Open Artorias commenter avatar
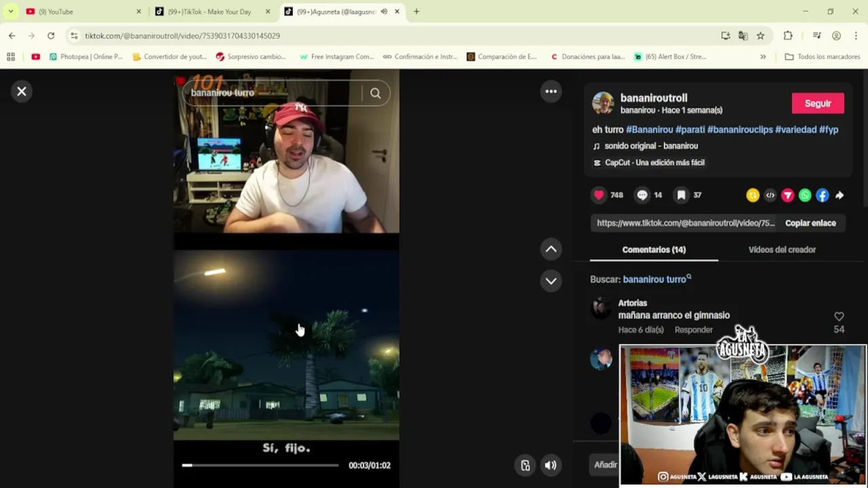Viewport: 868px width, 488px height. 601,308
